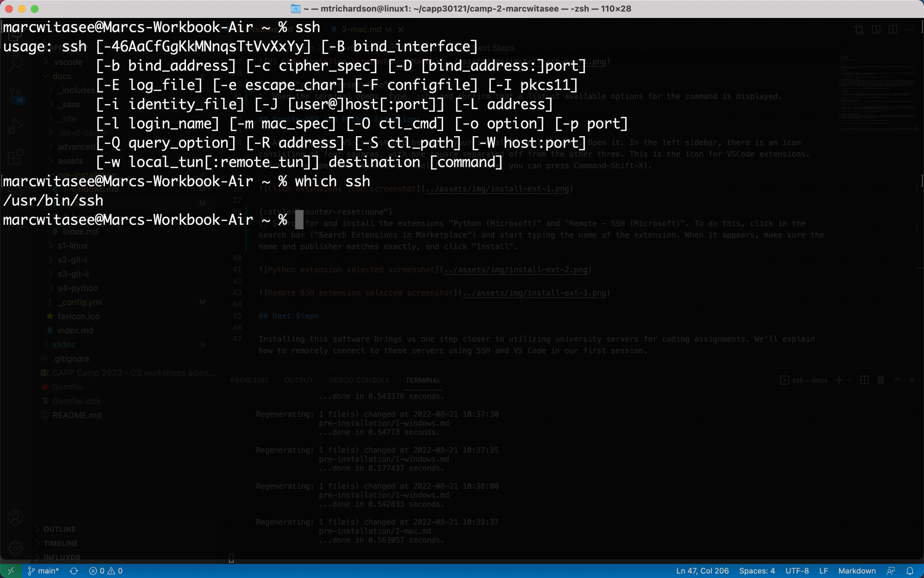Expand the slides folder
Viewport: 924px width, 578px height.
64,345
